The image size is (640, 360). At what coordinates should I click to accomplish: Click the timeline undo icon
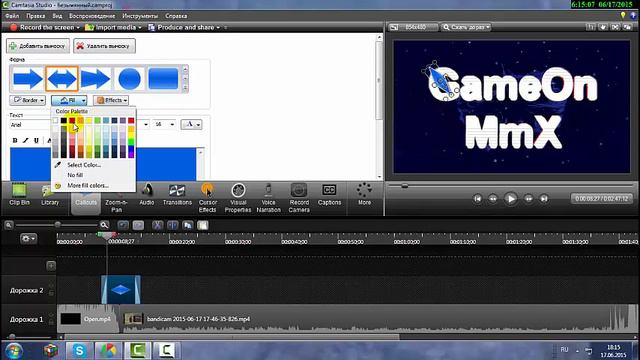123,225
